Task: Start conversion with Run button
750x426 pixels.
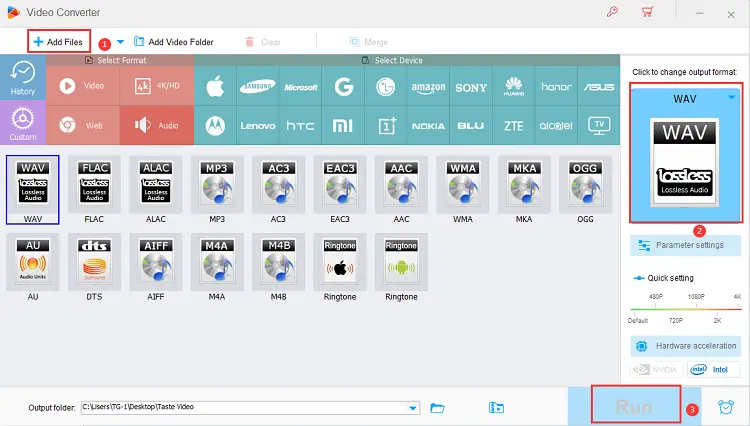Action: [635, 405]
